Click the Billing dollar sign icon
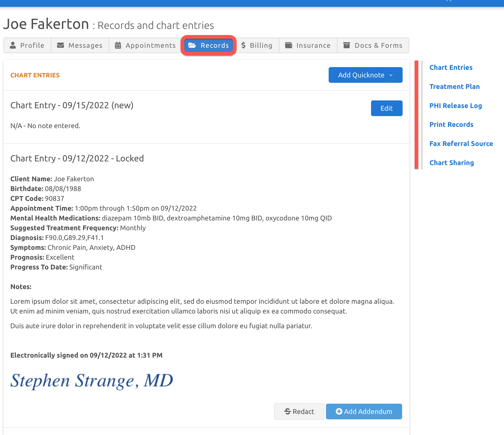The width and height of the screenshot is (504, 435). [x=243, y=45]
